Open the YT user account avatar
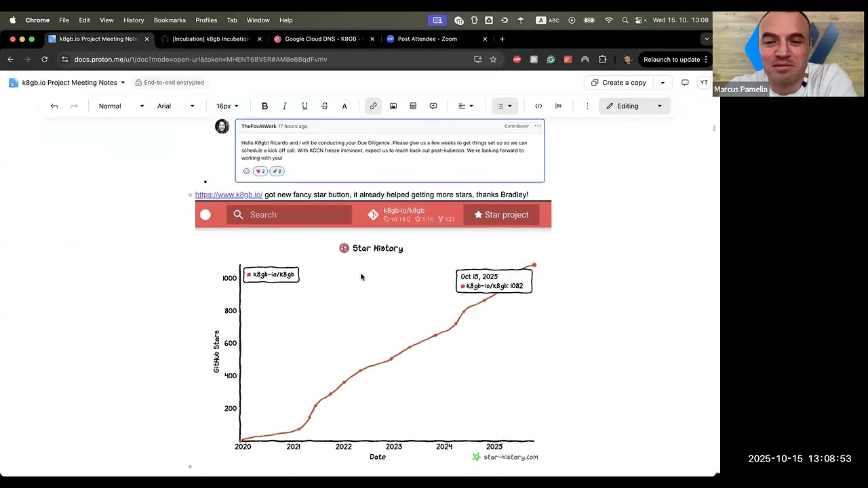Viewport: 868px width, 488px height. click(704, 83)
